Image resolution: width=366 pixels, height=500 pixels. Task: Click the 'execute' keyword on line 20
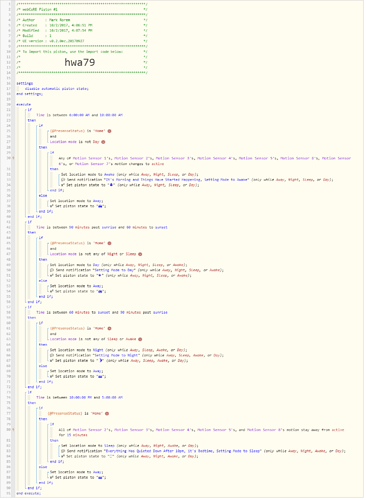click(23, 105)
